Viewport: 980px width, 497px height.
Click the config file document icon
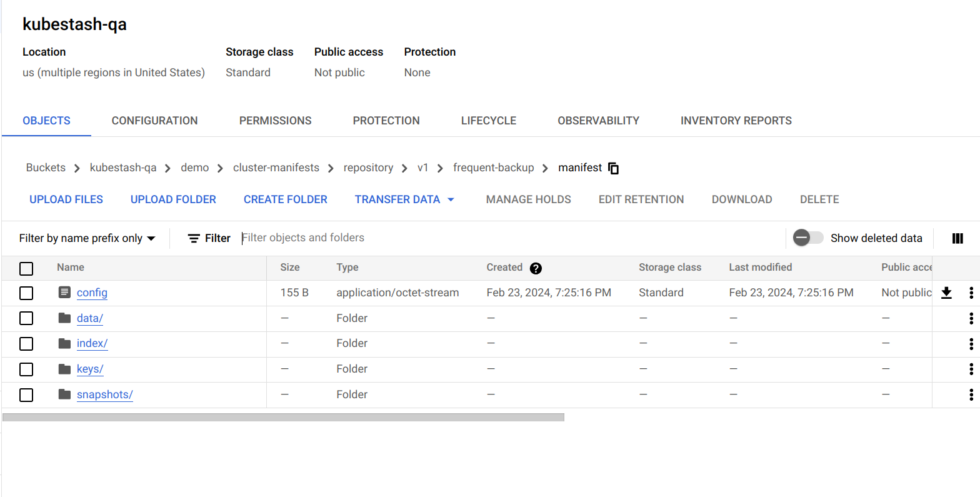(x=64, y=292)
